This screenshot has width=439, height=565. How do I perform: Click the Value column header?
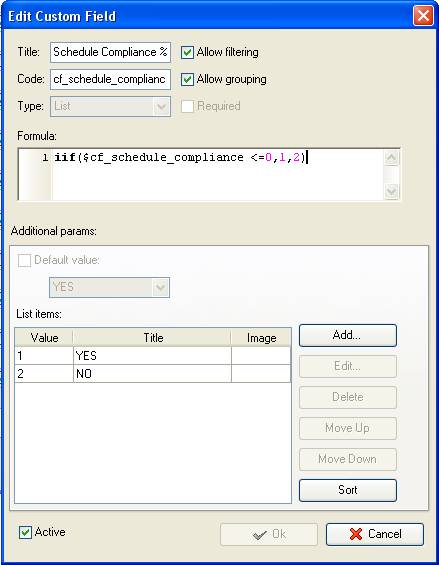point(44,338)
